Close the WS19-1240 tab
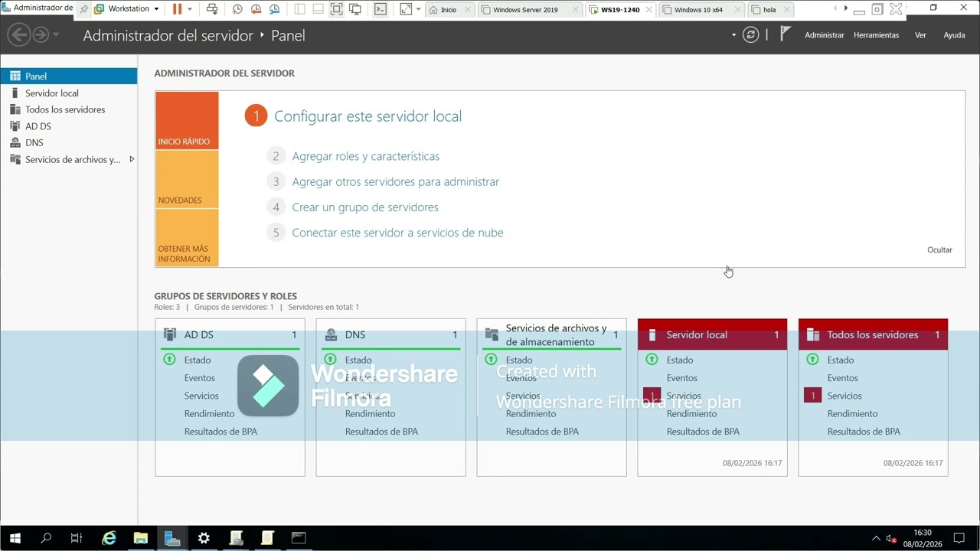The height and width of the screenshot is (551, 980). coord(648,10)
